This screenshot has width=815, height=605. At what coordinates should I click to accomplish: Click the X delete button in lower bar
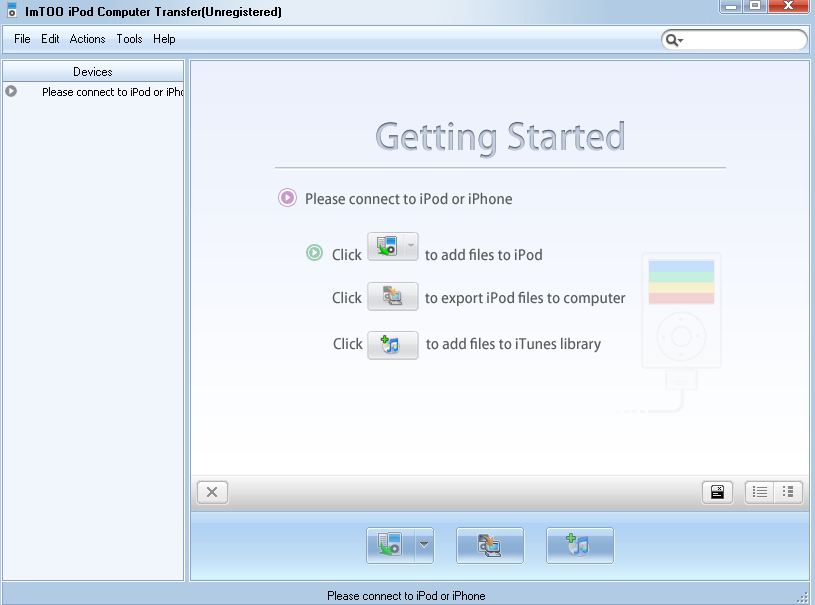(x=212, y=492)
